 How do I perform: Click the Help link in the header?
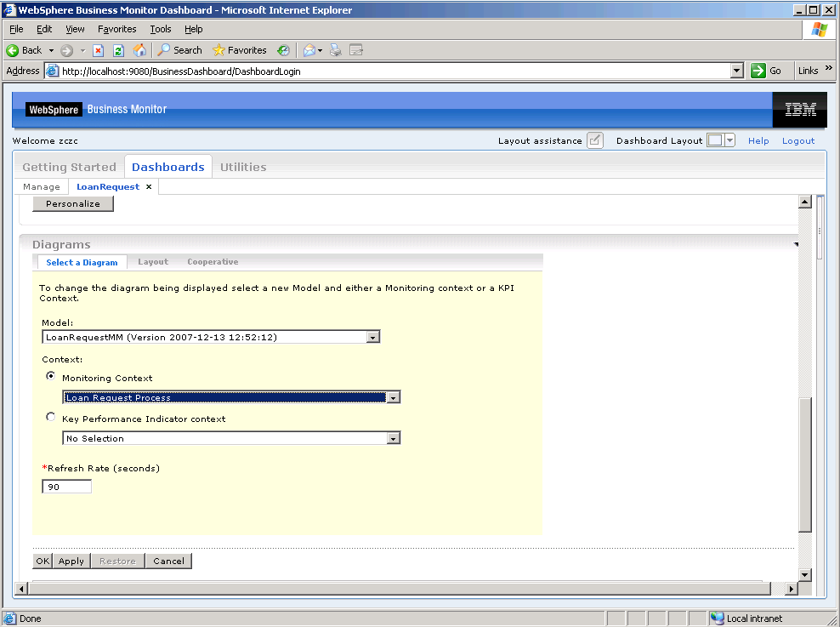click(758, 140)
